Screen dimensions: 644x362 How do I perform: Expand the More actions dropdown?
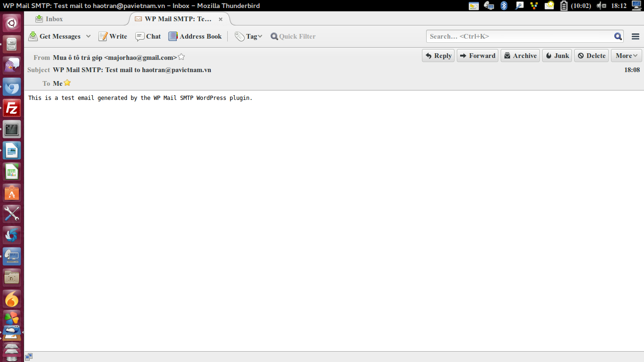click(626, 56)
